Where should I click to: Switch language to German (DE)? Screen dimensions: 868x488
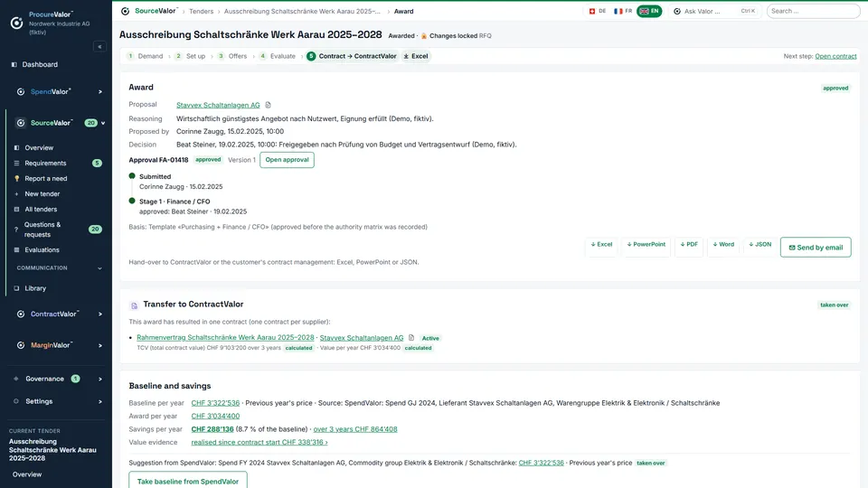pyautogui.click(x=598, y=11)
